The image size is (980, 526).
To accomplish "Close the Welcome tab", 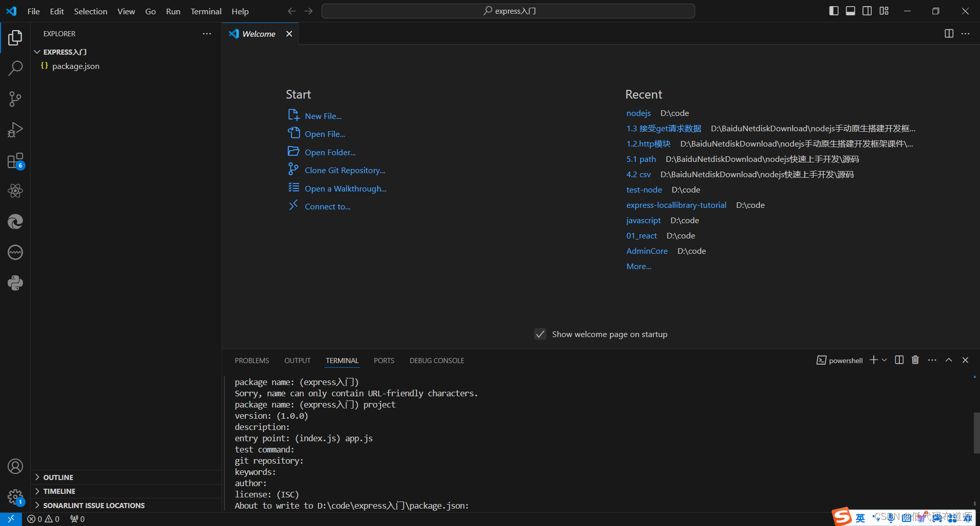I will [x=289, y=34].
